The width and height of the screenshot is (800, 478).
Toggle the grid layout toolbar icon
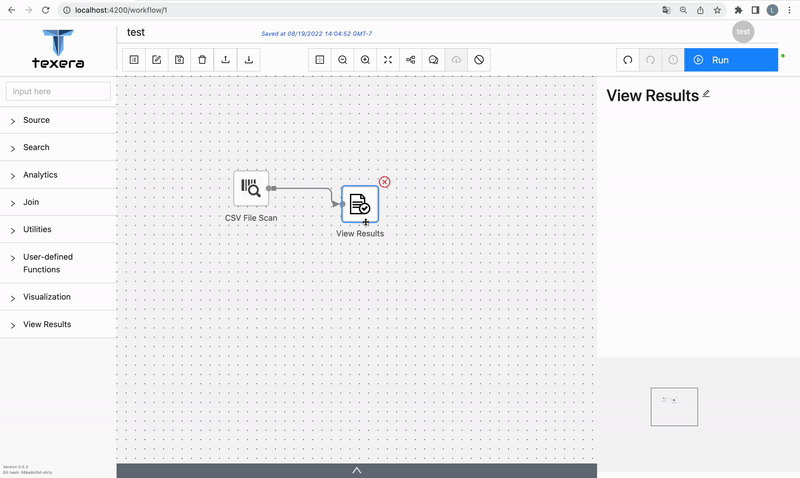point(320,60)
